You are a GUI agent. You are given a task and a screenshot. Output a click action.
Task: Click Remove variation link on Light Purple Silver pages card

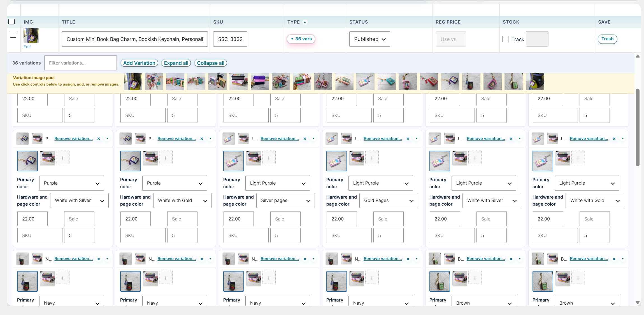coord(280,139)
